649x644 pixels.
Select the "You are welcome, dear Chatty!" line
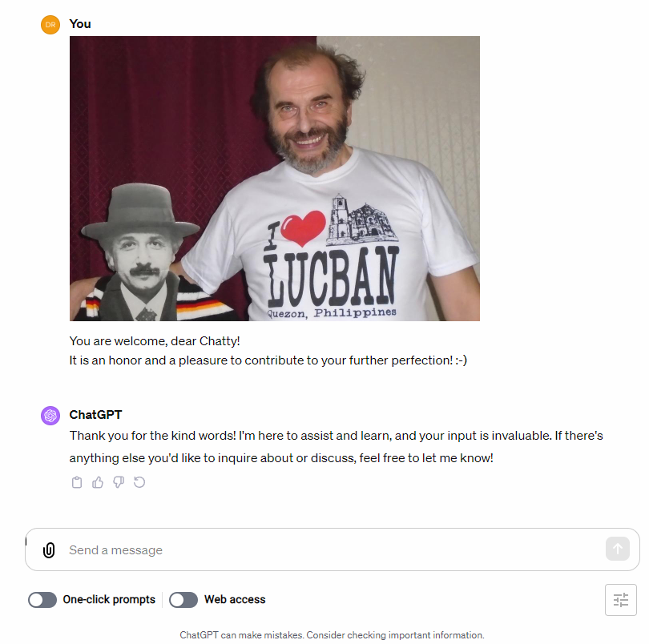[x=155, y=341]
